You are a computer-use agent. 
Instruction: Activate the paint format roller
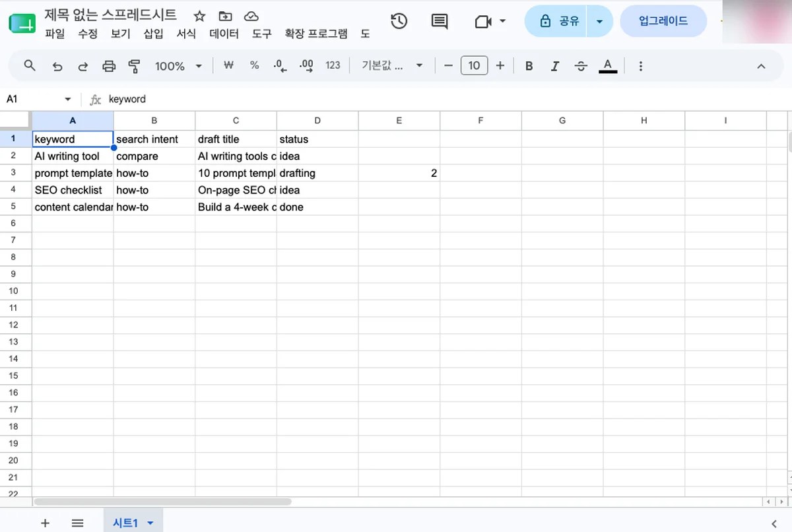(x=135, y=66)
